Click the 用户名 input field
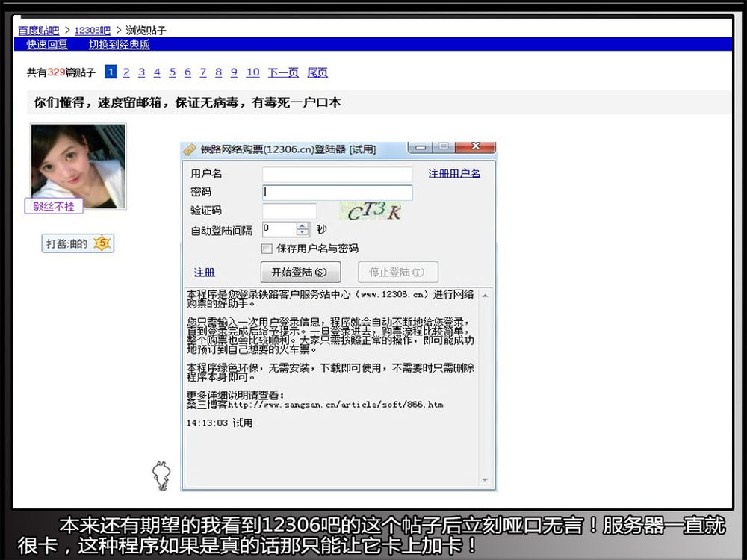The height and width of the screenshot is (560, 747). coord(338,174)
